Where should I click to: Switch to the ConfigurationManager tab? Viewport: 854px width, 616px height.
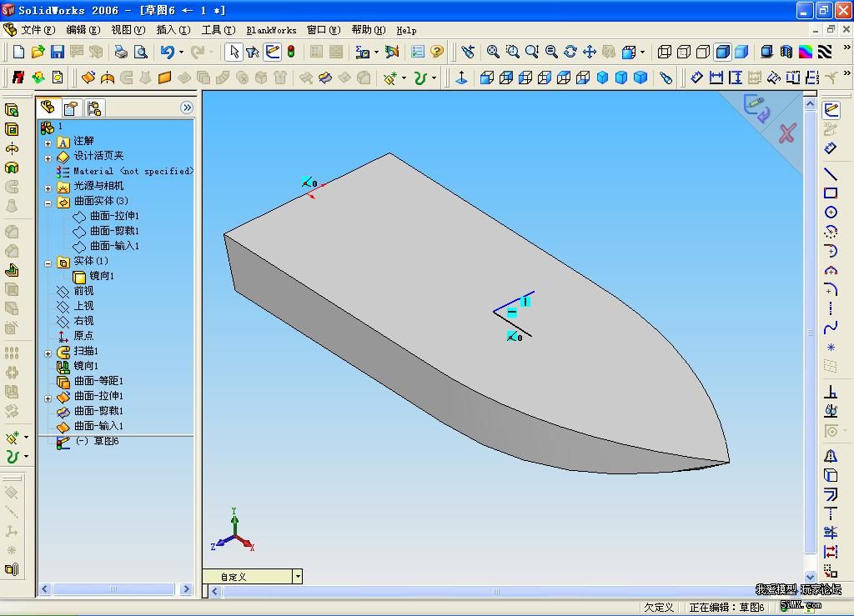[93, 108]
